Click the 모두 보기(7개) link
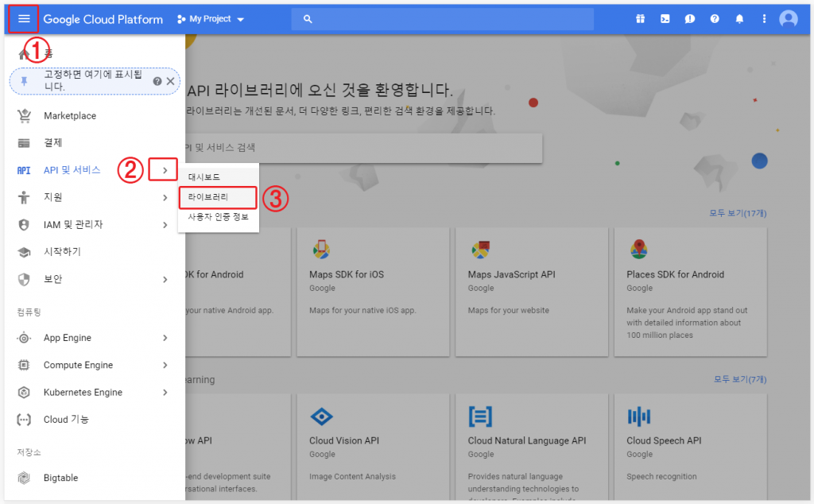814x504 pixels. click(740, 380)
